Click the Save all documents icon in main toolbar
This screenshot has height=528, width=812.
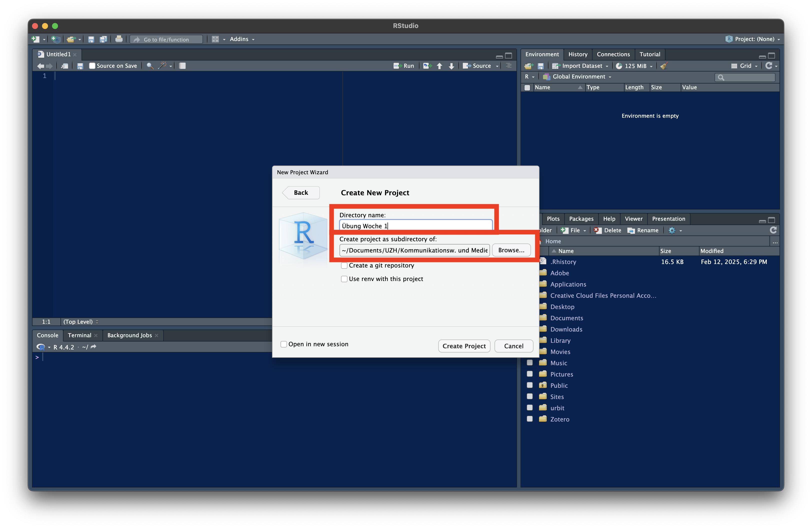pos(103,39)
